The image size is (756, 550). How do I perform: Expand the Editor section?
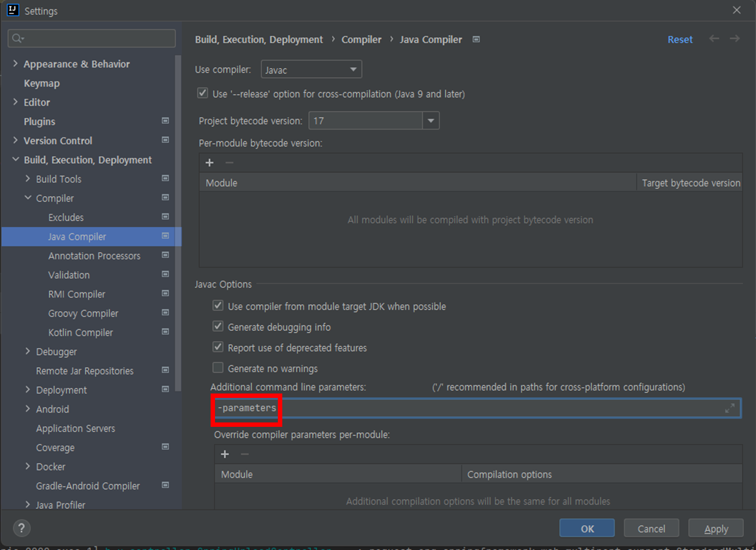click(x=15, y=102)
